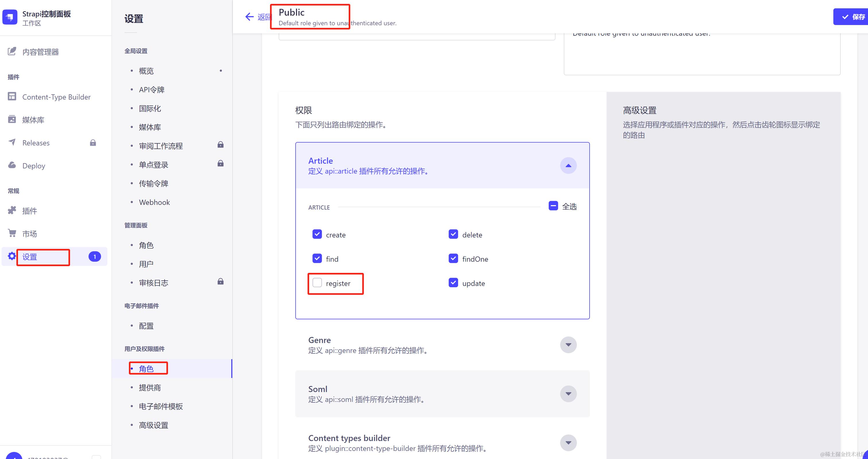This screenshot has width=868, height=459.
Task: Toggle the Article select-all checkbox
Action: pos(553,206)
